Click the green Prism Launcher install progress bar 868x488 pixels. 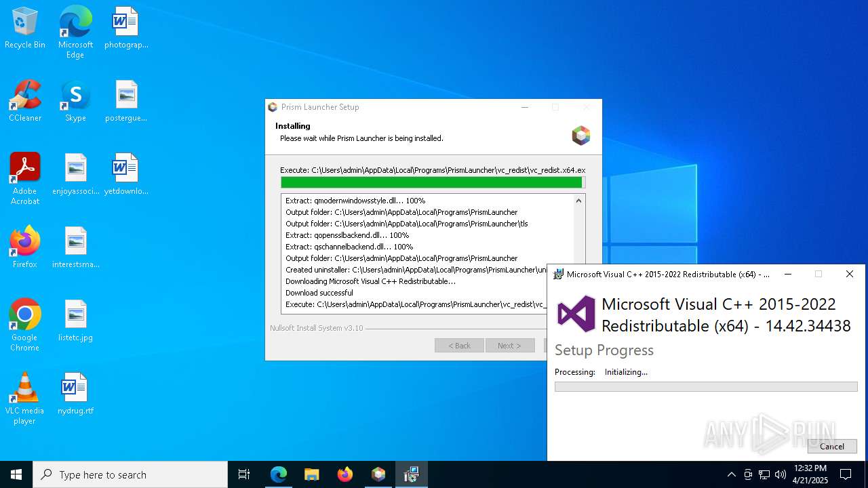433,182
